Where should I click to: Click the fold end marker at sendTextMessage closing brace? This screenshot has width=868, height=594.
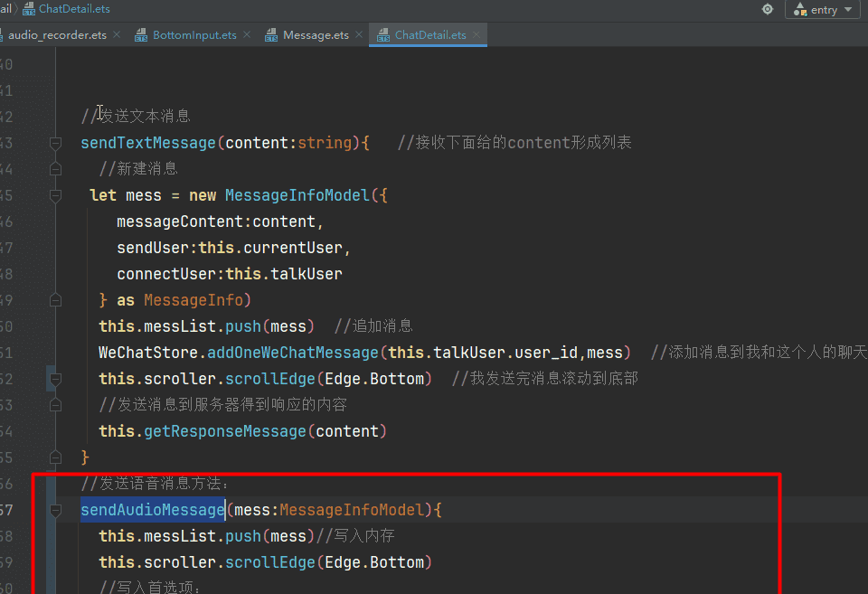tap(55, 457)
